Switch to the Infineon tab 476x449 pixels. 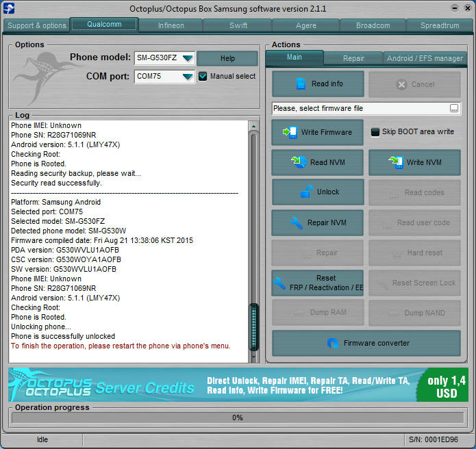pyautogui.click(x=171, y=25)
